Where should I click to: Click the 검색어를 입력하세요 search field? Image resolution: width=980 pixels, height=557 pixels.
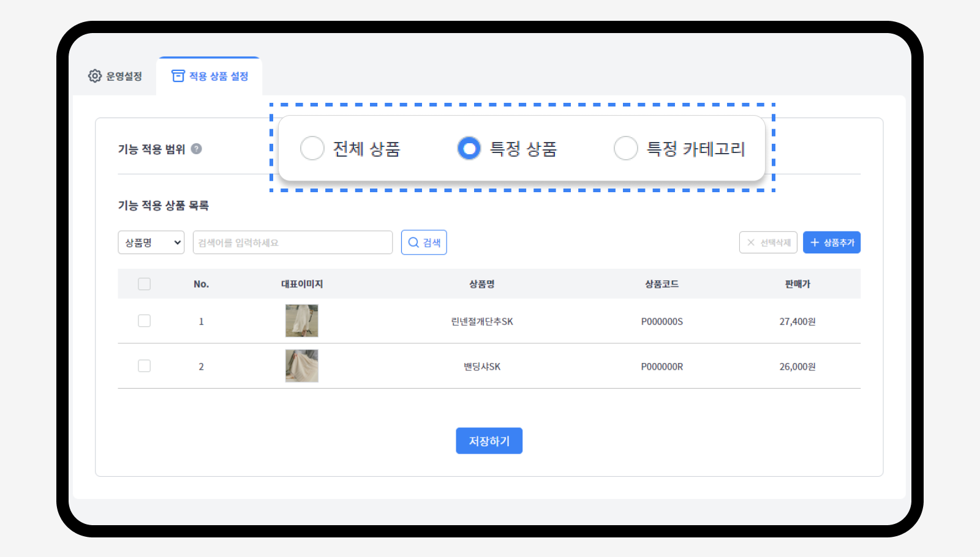pyautogui.click(x=293, y=242)
